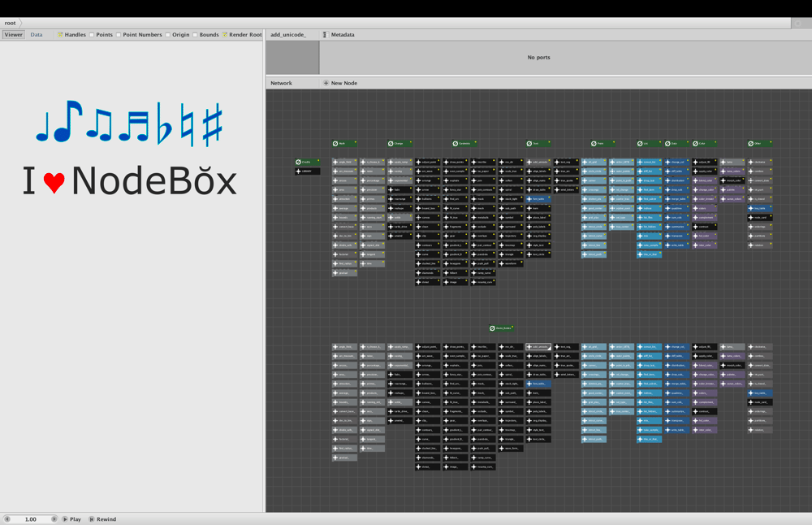Select the clip node under Geometry

tap(428, 236)
